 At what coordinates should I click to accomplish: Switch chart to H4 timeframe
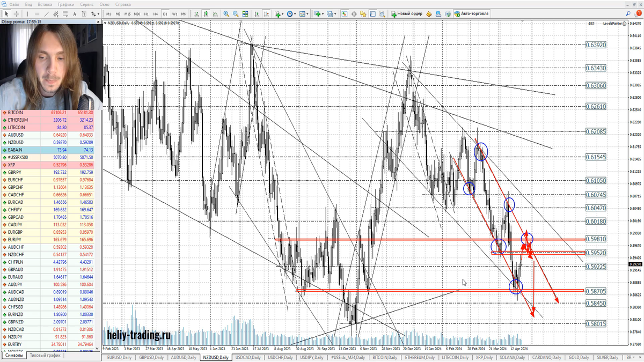pos(156,13)
